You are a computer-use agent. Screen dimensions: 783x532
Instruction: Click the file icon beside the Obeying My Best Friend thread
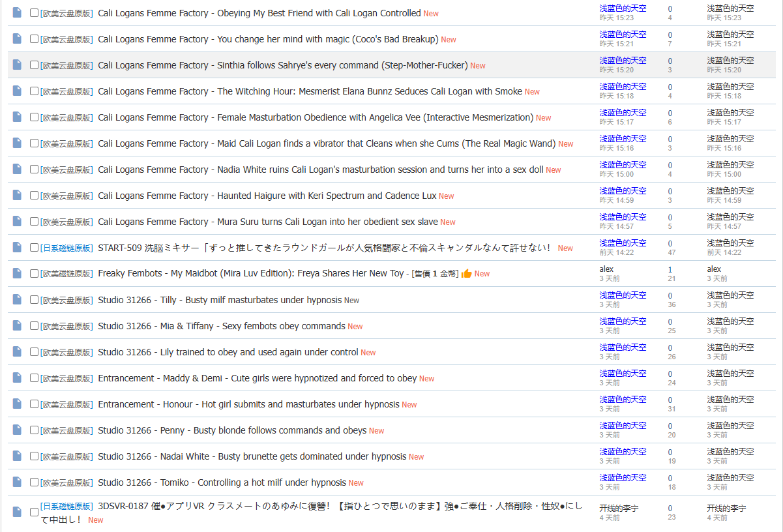pos(17,12)
